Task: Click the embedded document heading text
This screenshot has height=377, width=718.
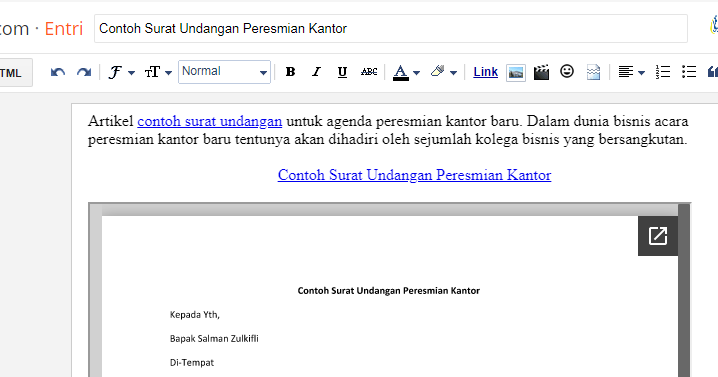Action: click(388, 290)
